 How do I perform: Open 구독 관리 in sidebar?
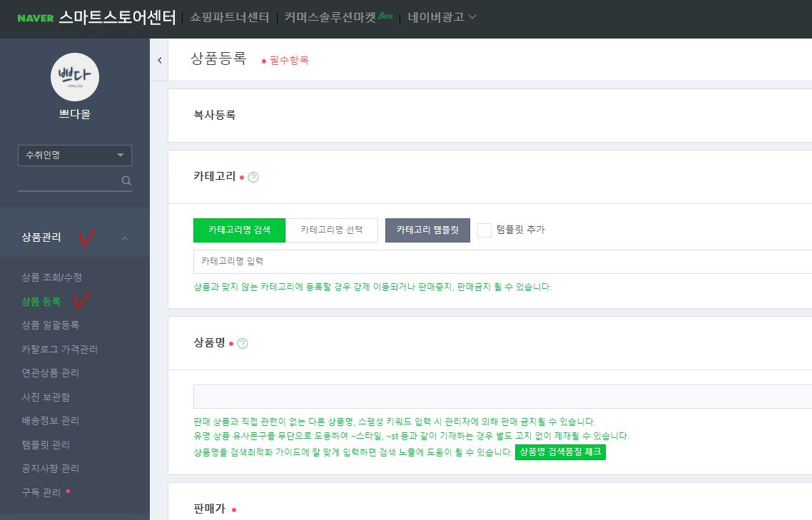(41, 492)
